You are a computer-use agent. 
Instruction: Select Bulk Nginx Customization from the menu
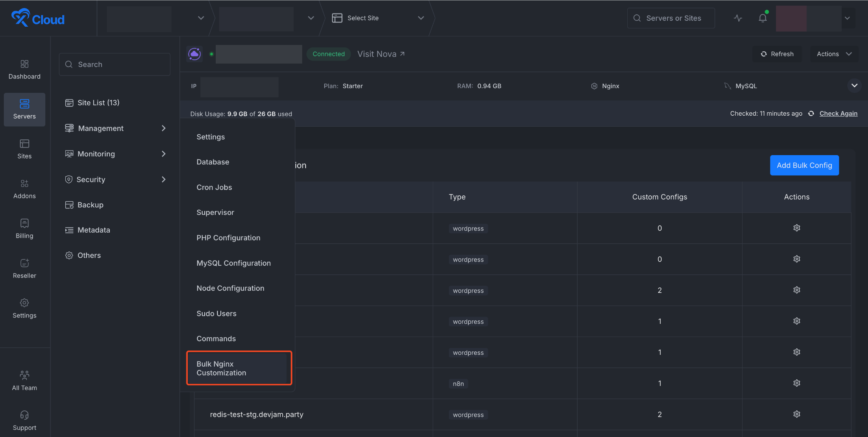pyautogui.click(x=239, y=368)
